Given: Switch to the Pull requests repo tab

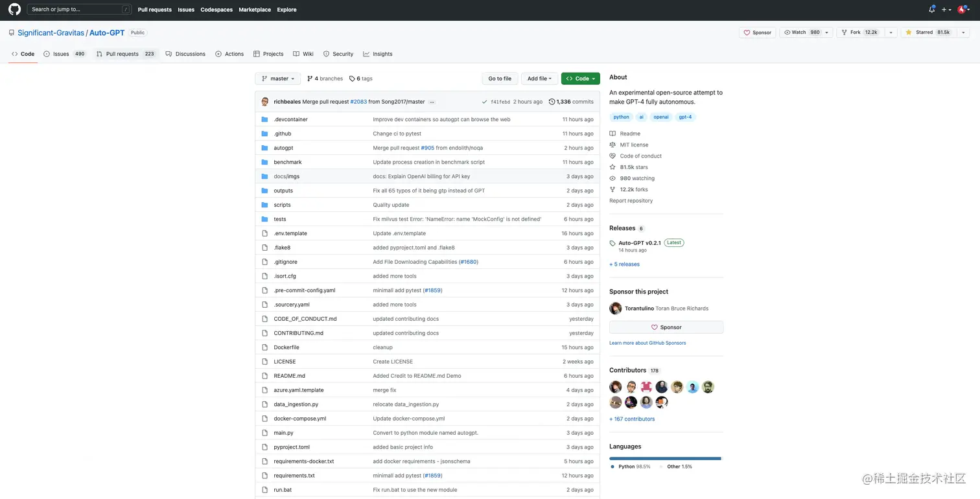Looking at the screenshot, I should click(x=126, y=54).
